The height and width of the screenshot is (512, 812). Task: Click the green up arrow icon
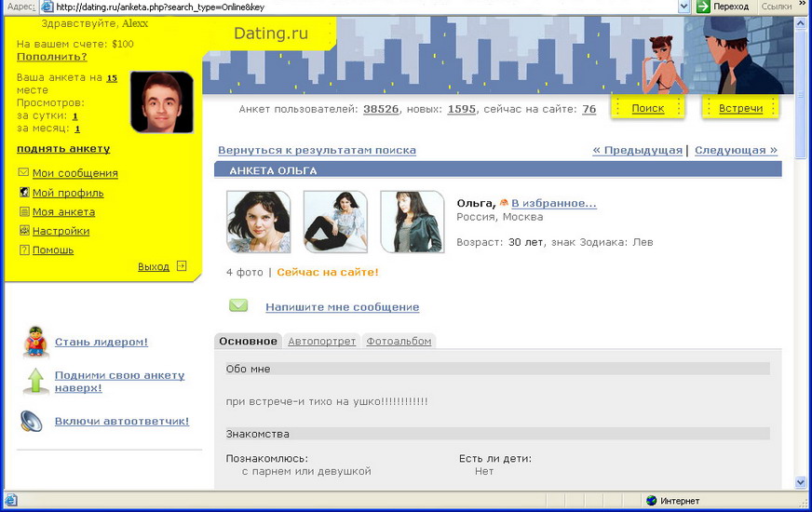point(35,381)
